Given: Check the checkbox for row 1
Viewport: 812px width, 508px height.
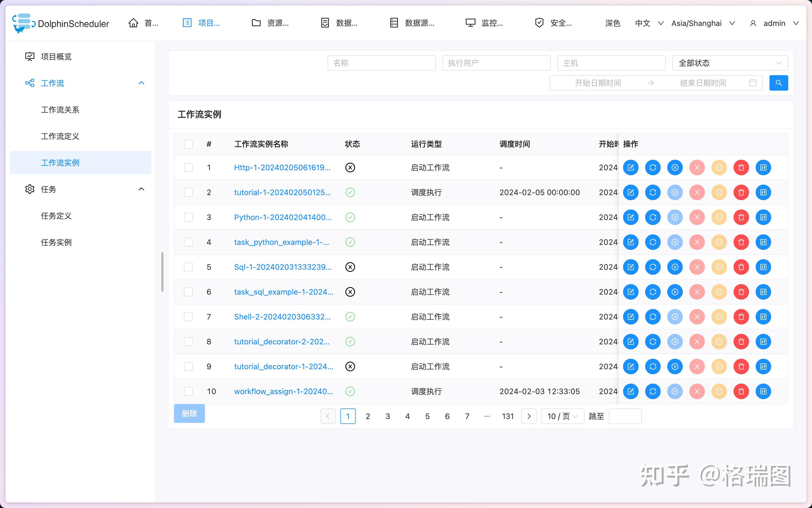Looking at the screenshot, I should [x=188, y=167].
